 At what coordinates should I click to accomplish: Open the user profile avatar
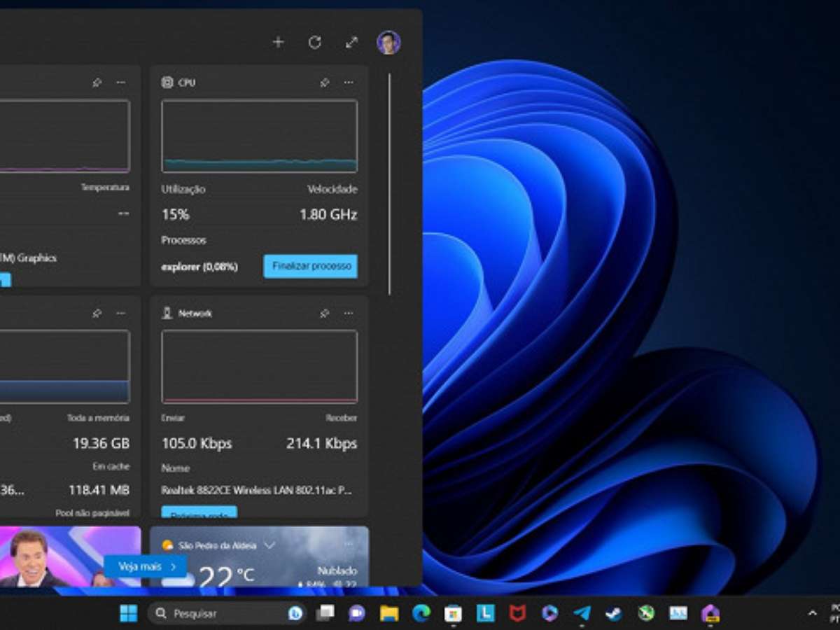388,43
